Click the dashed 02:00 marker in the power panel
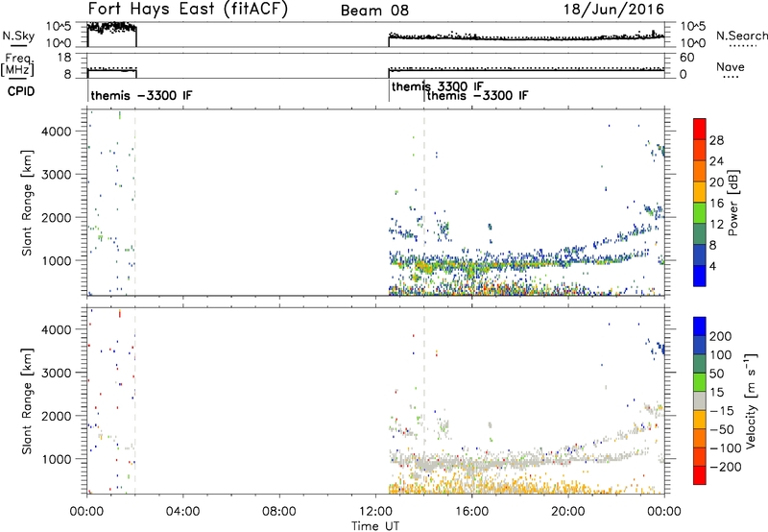This screenshot has height=532, width=768. point(135,203)
